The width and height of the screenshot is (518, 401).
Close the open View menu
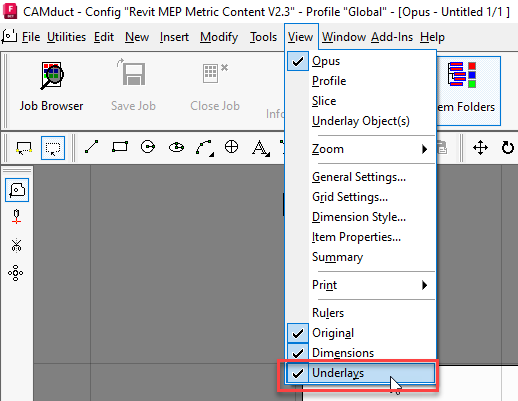point(301,37)
